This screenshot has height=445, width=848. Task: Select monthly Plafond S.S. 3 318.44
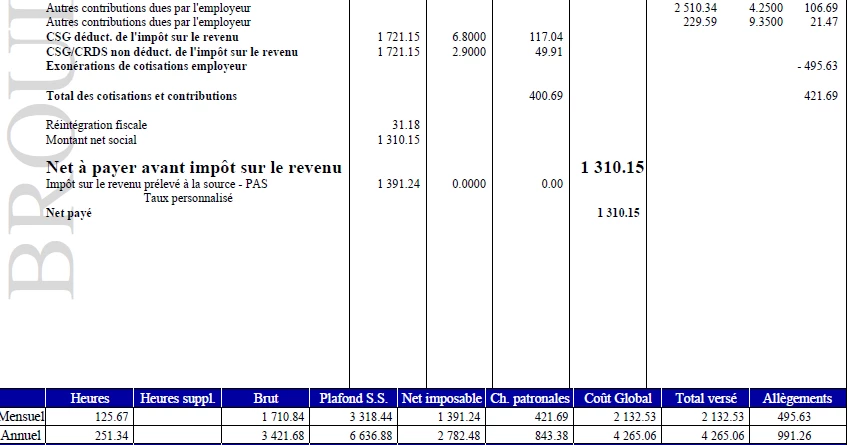tap(371, 416)
